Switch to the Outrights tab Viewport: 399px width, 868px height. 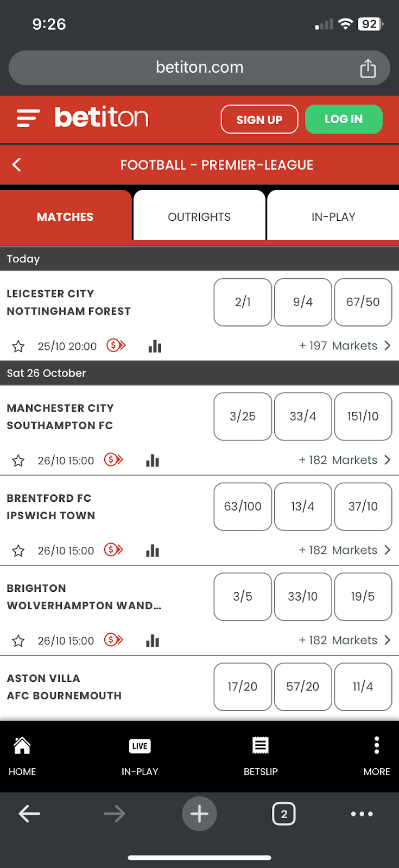(199, 216)
